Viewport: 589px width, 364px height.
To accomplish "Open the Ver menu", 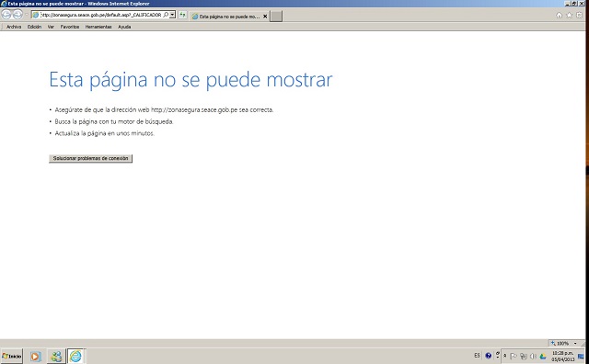I will (51, 27).
